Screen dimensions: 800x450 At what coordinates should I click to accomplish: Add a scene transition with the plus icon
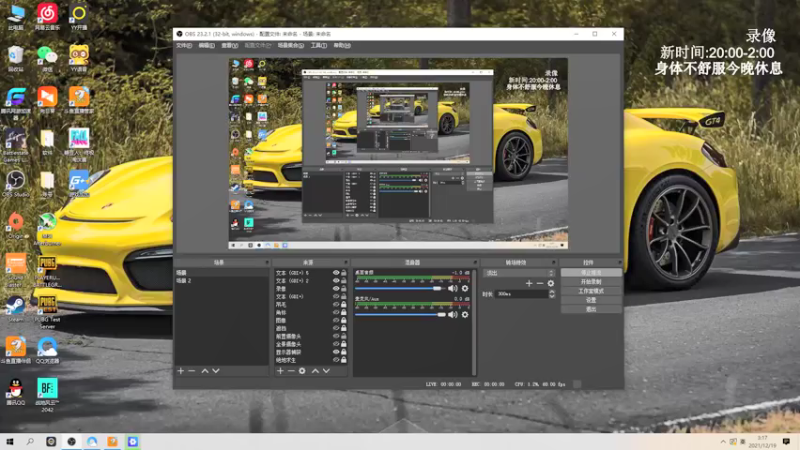pos(529,283)
